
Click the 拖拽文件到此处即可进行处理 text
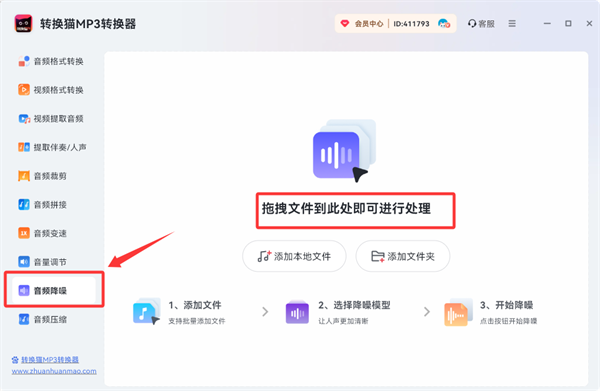click(346, 209)
